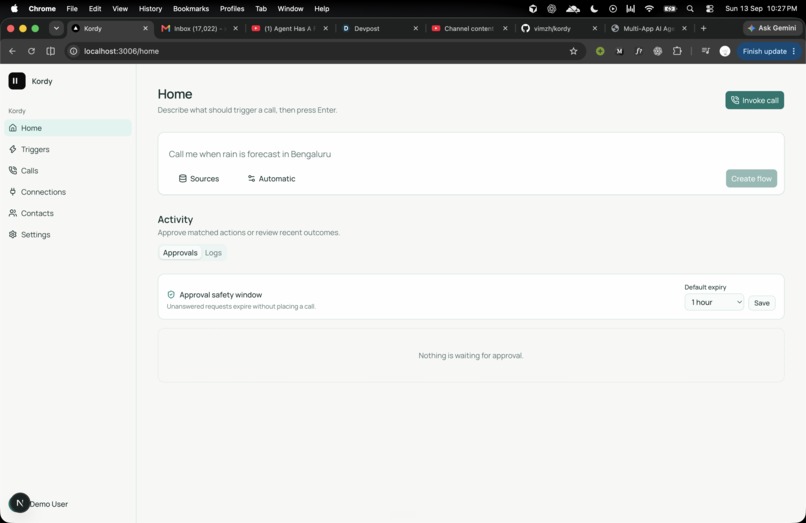
Task: Switch to the Multi-App AI Agent tab
Action: pyautogui.click(x=648, y=28)
